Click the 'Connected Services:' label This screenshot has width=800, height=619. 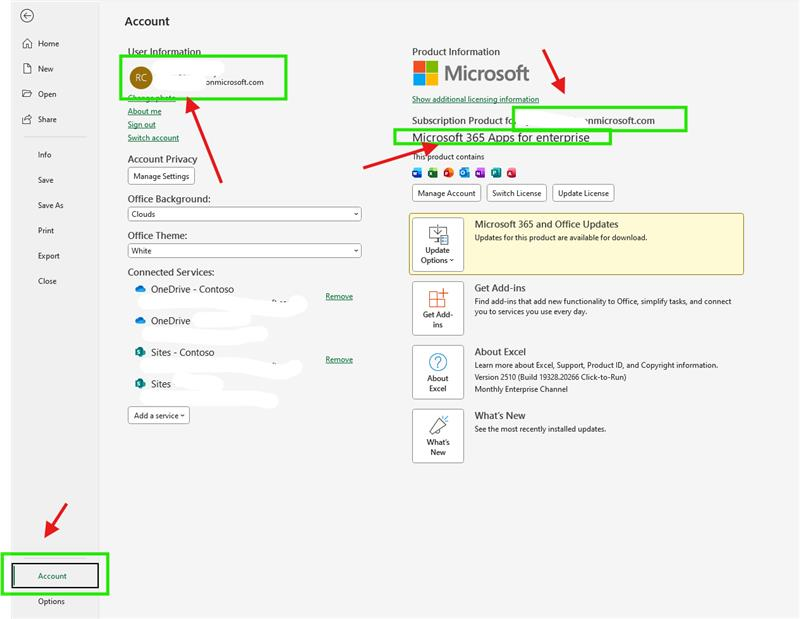(x=171, y=272)
